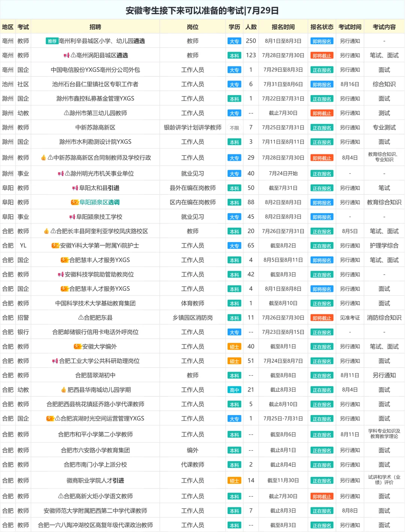Click the 考试时间 column header
Screen dimensions: 405x532
pos(350,27)
